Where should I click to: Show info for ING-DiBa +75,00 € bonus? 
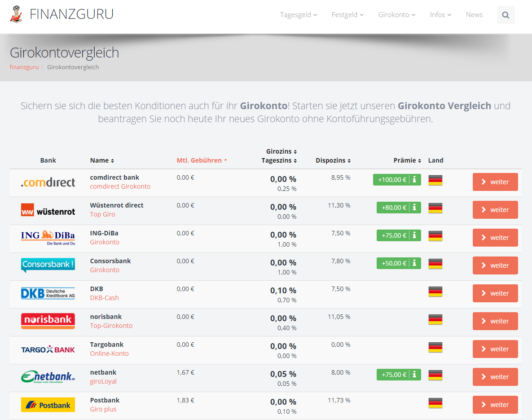click(415, 235)
